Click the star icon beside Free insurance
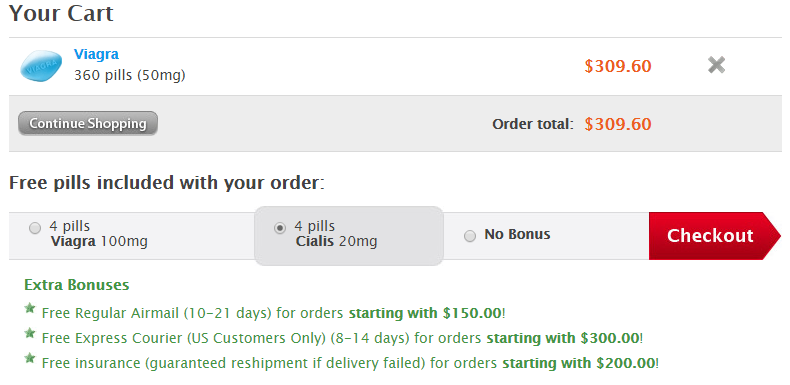The image size is (790, 385). (30, 358)
